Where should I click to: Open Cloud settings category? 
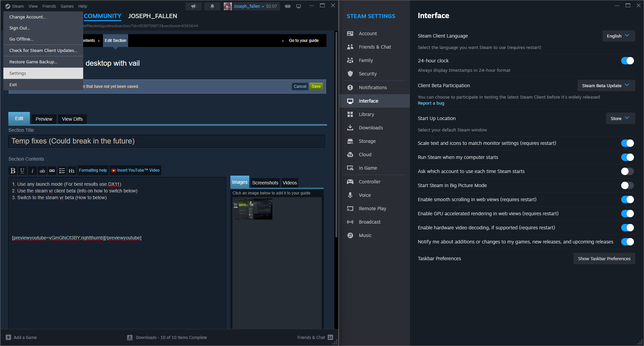tap(374, 155)
